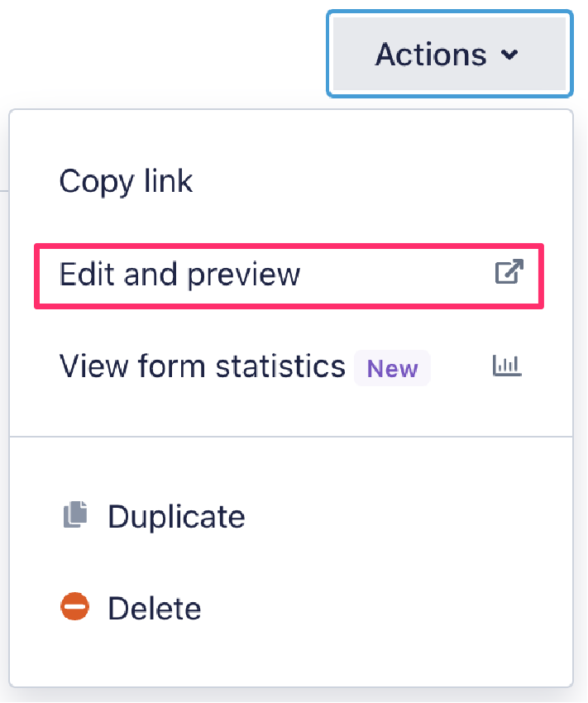Select Copy link from the menu

coord(127,181)
